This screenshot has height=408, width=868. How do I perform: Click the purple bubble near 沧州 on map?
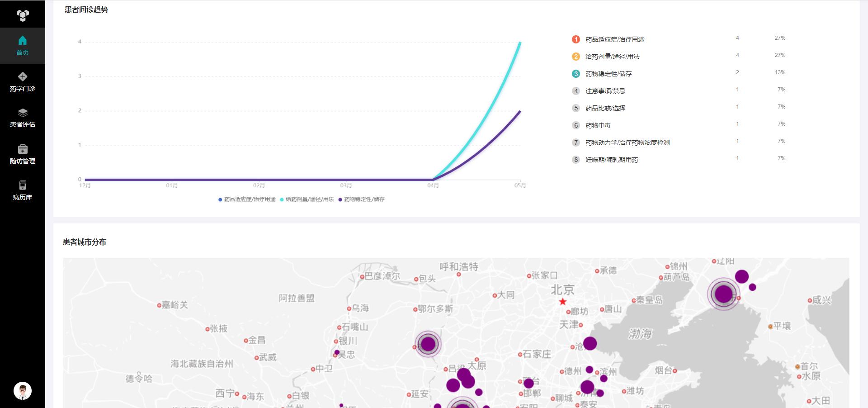590,343
